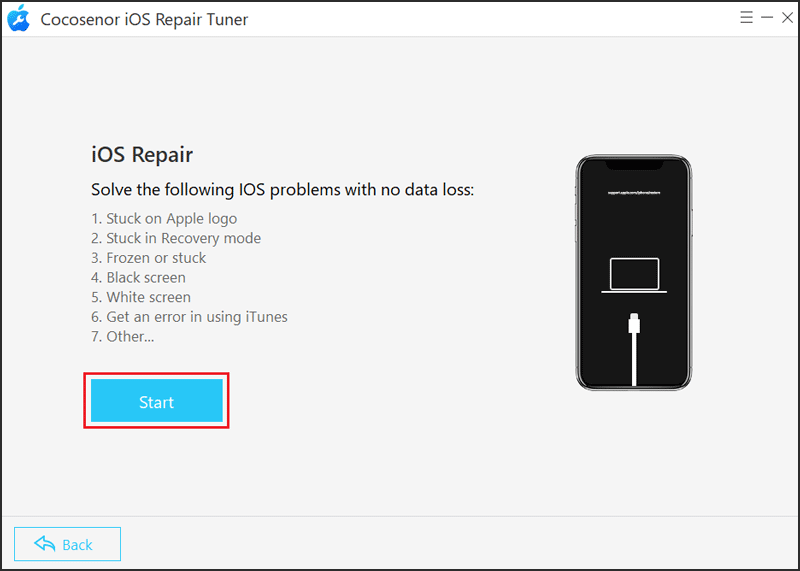Select 'Get an error in using iTunes' item
The image size is (800, 571).
click(x=189, y=317)
